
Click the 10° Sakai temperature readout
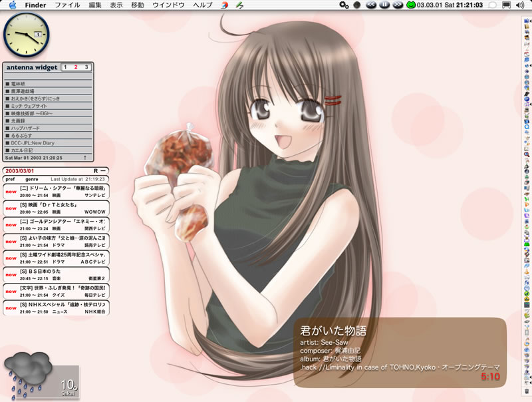(x=69, y=387)
